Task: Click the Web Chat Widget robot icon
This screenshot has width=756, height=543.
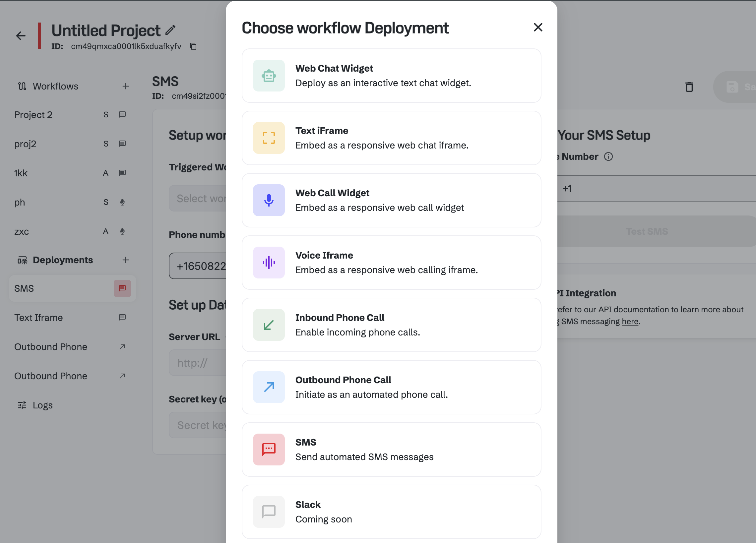Action: click(x=269, y=76)
